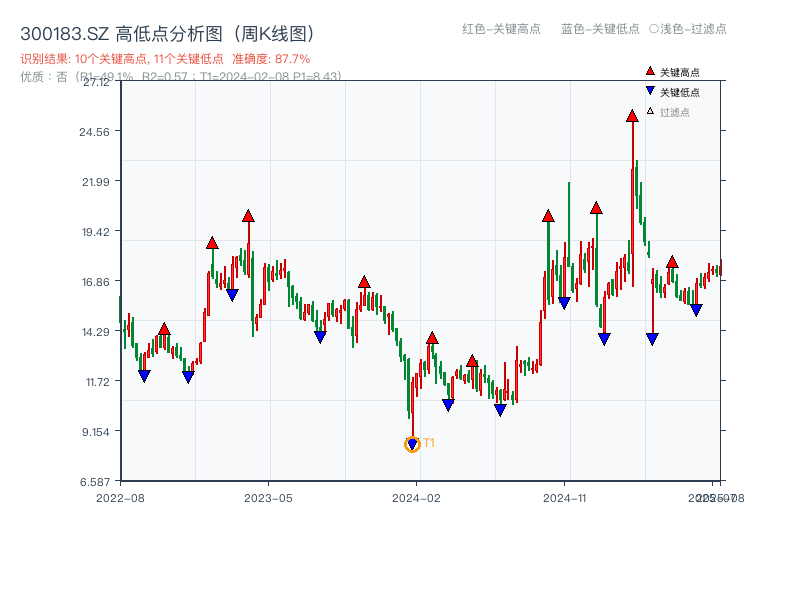Click the red 识别结果 accuracy summary line

tap(165, 59)
